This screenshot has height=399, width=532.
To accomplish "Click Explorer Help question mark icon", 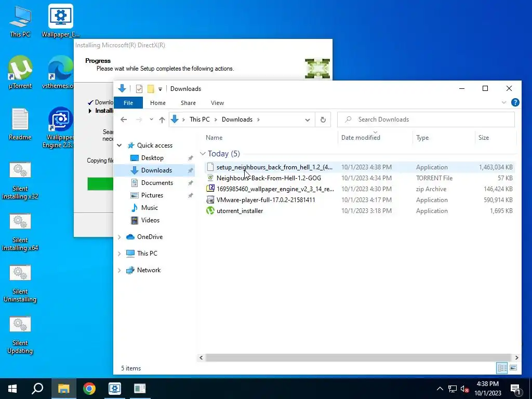I will point(515,102).
